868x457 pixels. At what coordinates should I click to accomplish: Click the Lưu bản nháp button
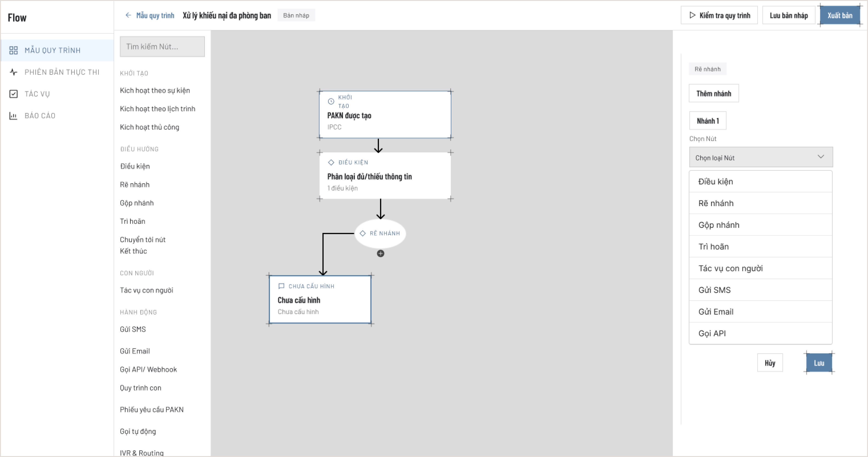(x=789, y=15)
